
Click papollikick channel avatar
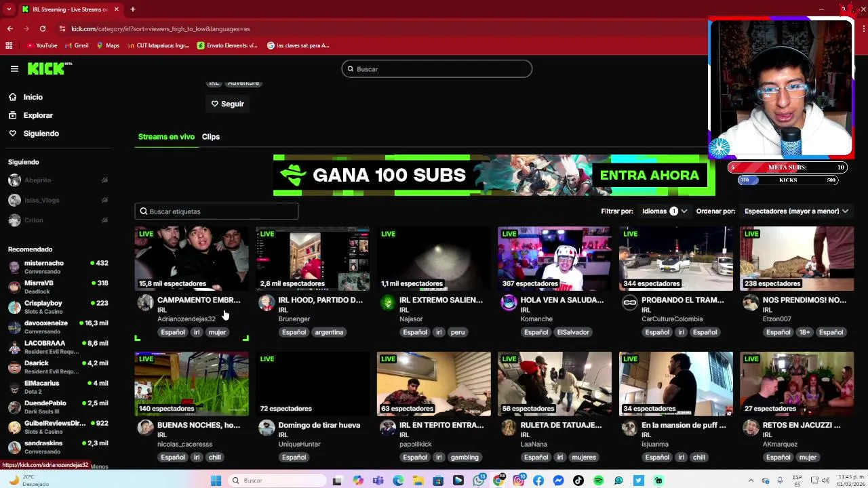tap(387, 428)
